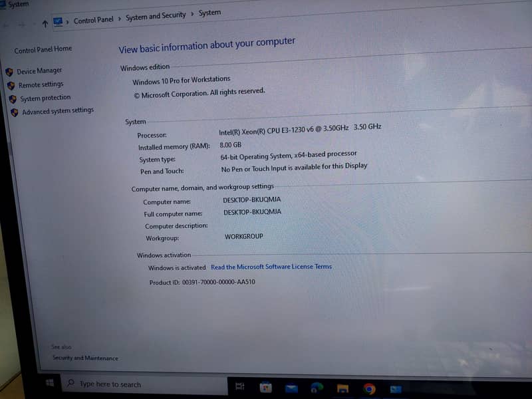Open the Windows Start menu
The width and height of the screenshot is (532, 399).
tap(49, 383)
